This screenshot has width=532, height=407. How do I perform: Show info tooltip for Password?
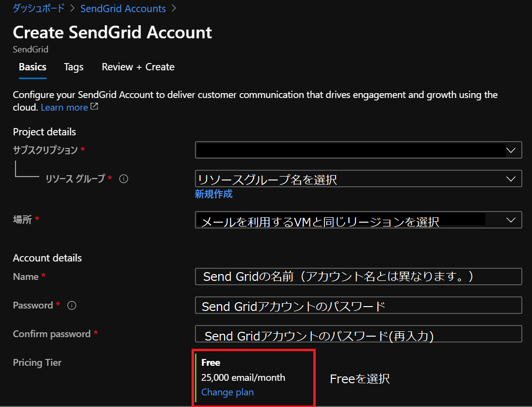72,306
